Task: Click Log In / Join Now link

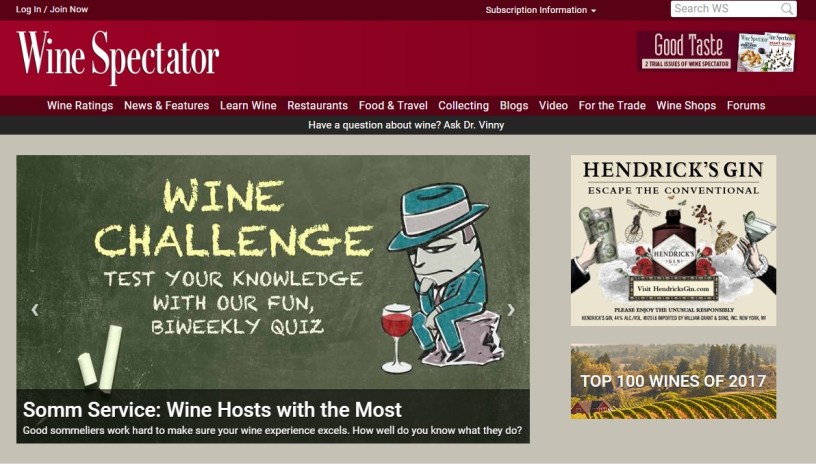Action: coord(52,9)
